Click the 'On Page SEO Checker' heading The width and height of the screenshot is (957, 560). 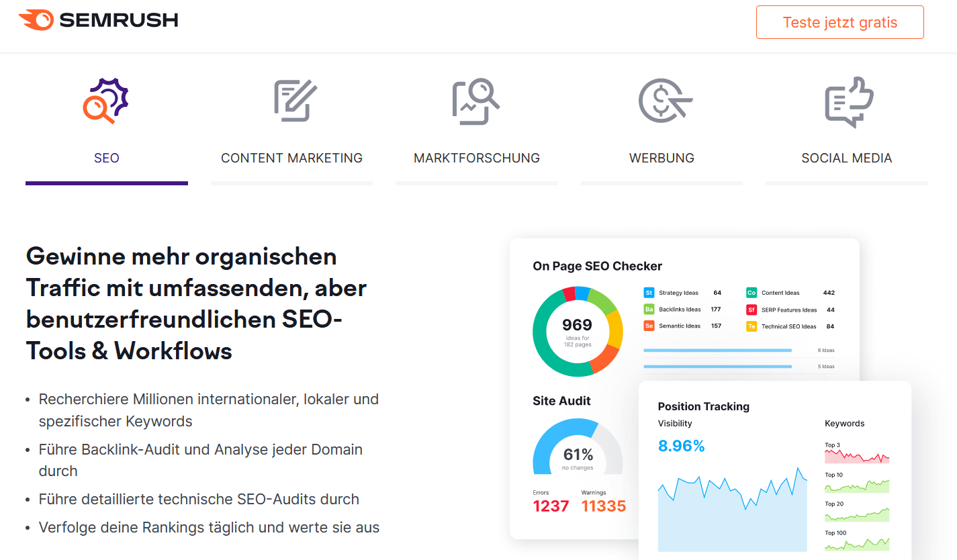point(597,266)
